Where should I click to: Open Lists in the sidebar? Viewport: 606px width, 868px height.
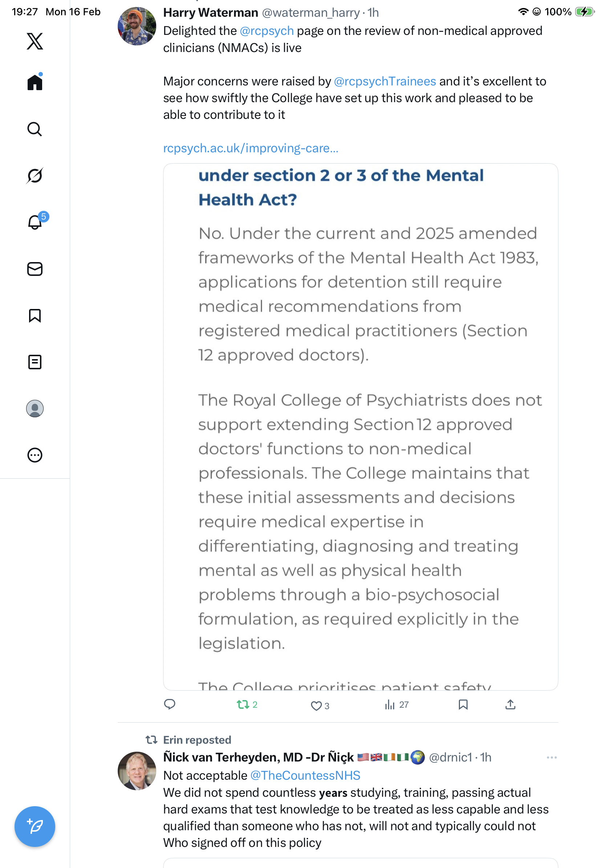click(35, 362)
